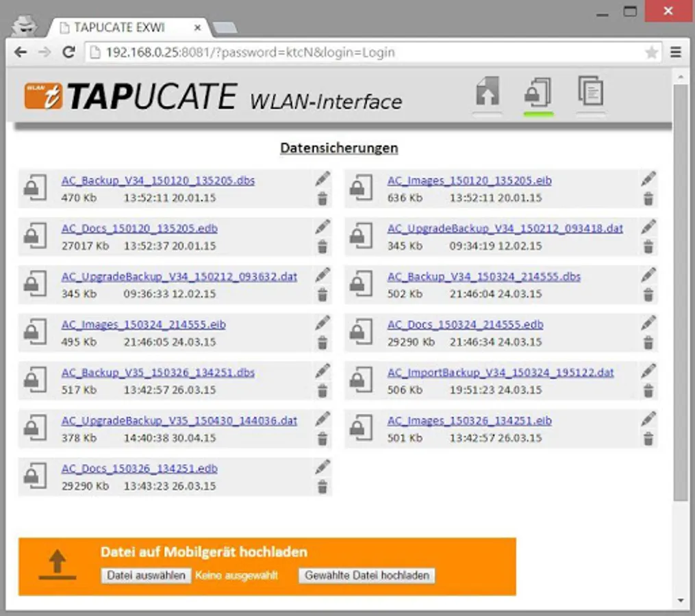The width and height of the screenshot is (695, 616).
Task: Delete AC_Images_150326_134251.eib
Action: click(648, 439)
